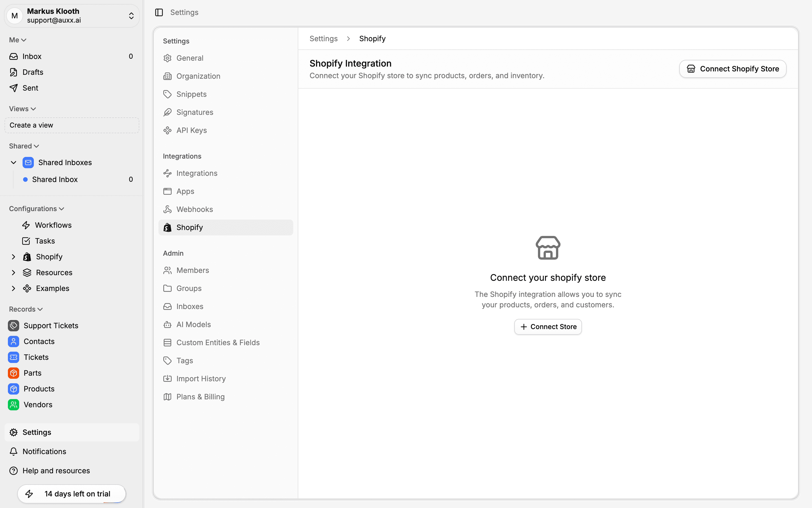Click the Drafts file icon
The height and width of the screenshot is (508, 812).
coord(14,72)
